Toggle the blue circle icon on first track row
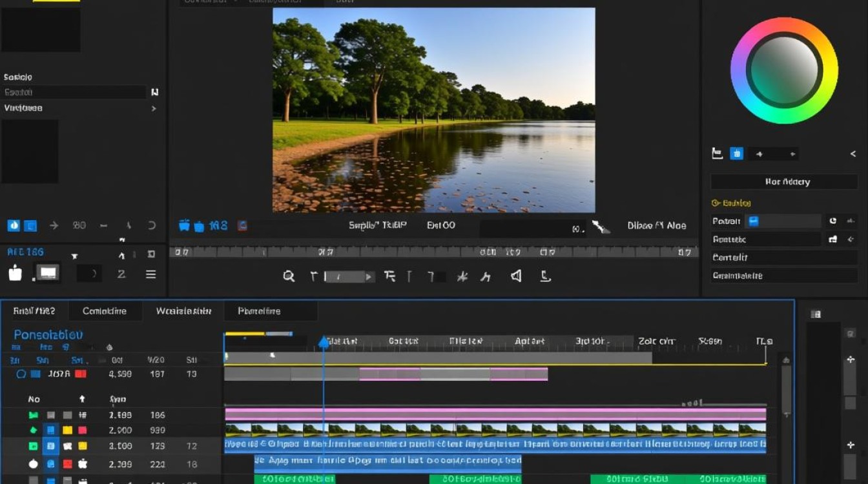The height and width of the screenshot is (484, 868). click(x=21, y=374)
